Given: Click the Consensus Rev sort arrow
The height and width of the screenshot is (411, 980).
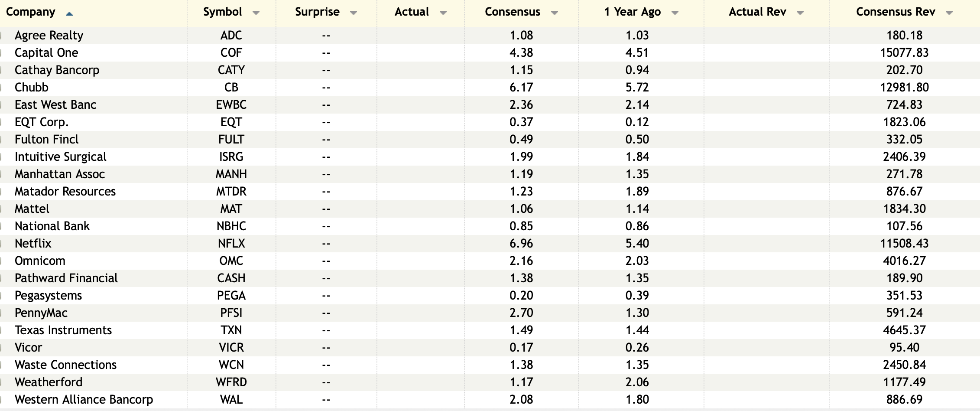Looking at the screenshot, I should (949, 13).
